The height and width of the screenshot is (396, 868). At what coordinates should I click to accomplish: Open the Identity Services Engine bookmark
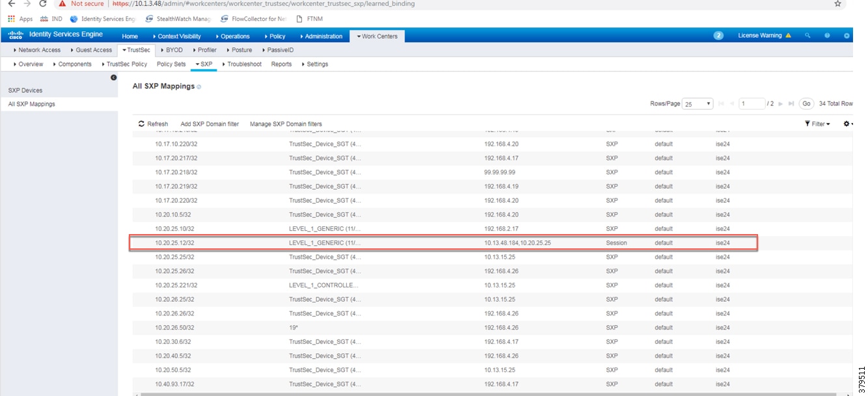103,19
